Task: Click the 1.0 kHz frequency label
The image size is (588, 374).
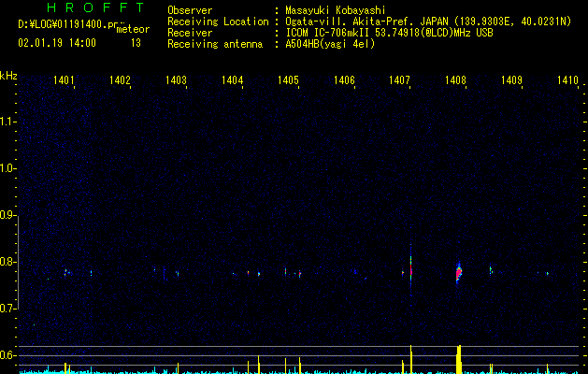Action: coord(7,168)
